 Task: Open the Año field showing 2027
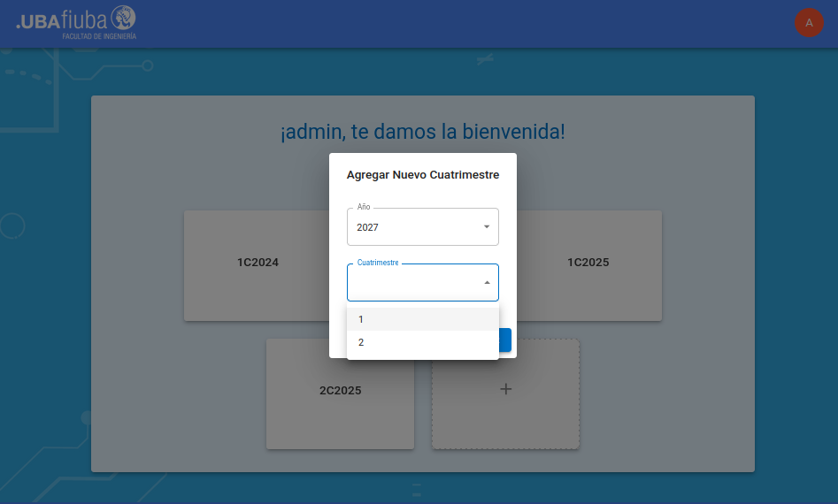pyautogui.click(x=416, y=227)
